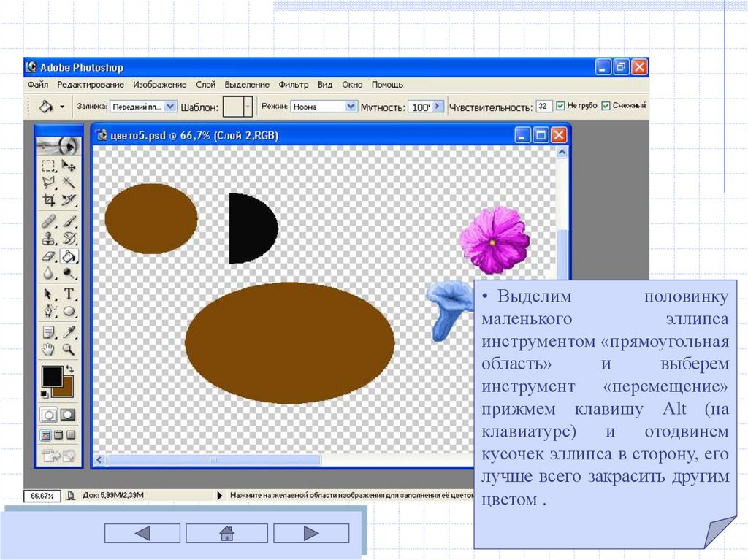The image size is (748, 560).
Task: Pick the Magic Wand tool
Action: tap(69, 183)
